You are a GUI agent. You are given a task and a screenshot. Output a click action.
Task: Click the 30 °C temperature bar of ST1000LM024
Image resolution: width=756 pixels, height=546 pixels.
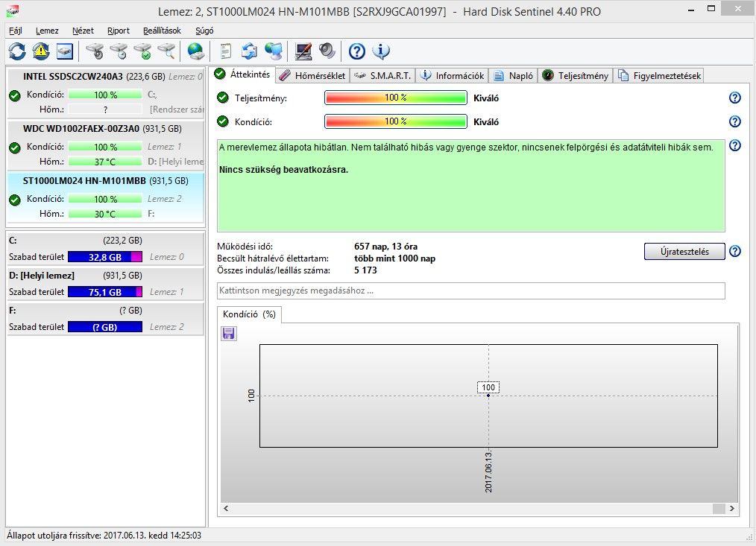[x=105, y=214]
